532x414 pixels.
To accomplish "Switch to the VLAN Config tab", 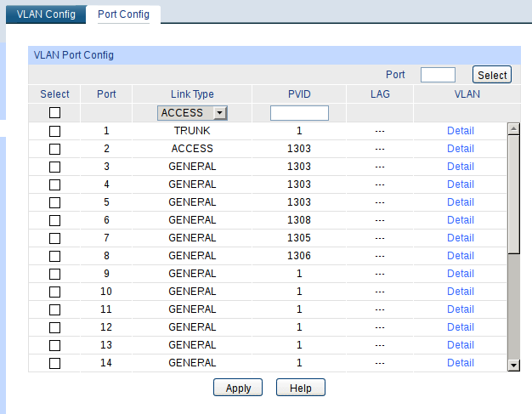I will coord(46,14).
